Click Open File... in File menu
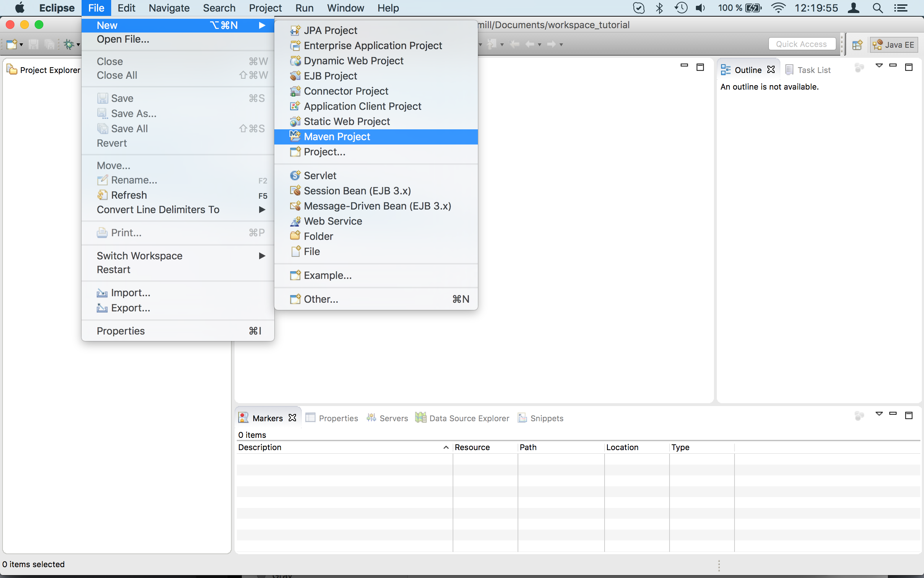This screenshot has width=924, height=578. (178, 39)
